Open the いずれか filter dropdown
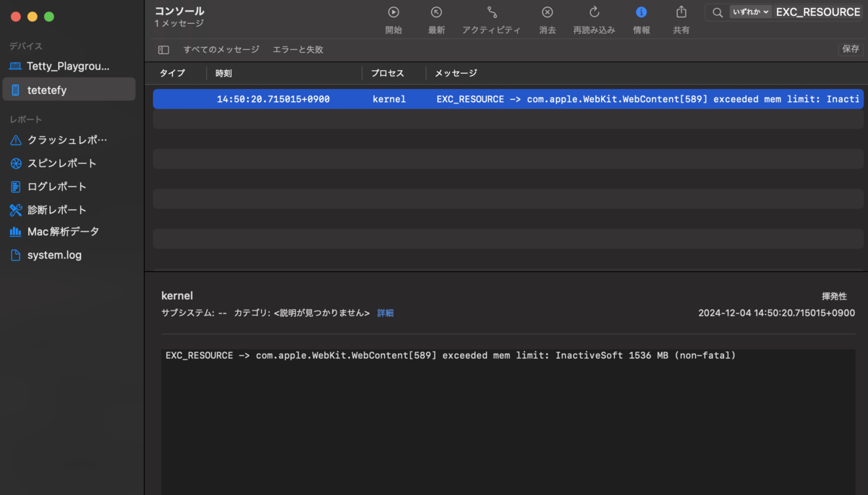This screenshot has height=495, width=868. (750, 12)
